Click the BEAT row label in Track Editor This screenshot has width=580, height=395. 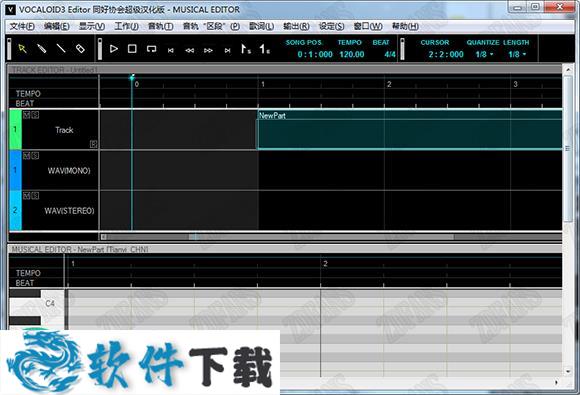point(25,103)
